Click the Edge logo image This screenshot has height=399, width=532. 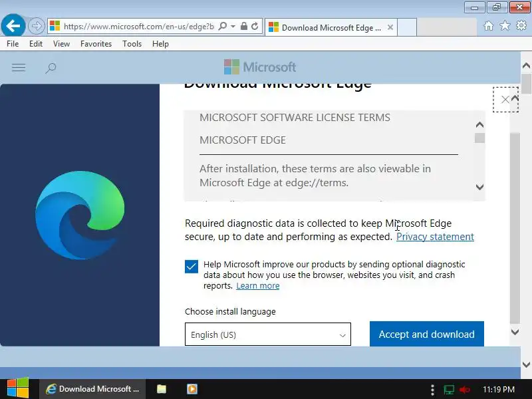pos(80,215)
